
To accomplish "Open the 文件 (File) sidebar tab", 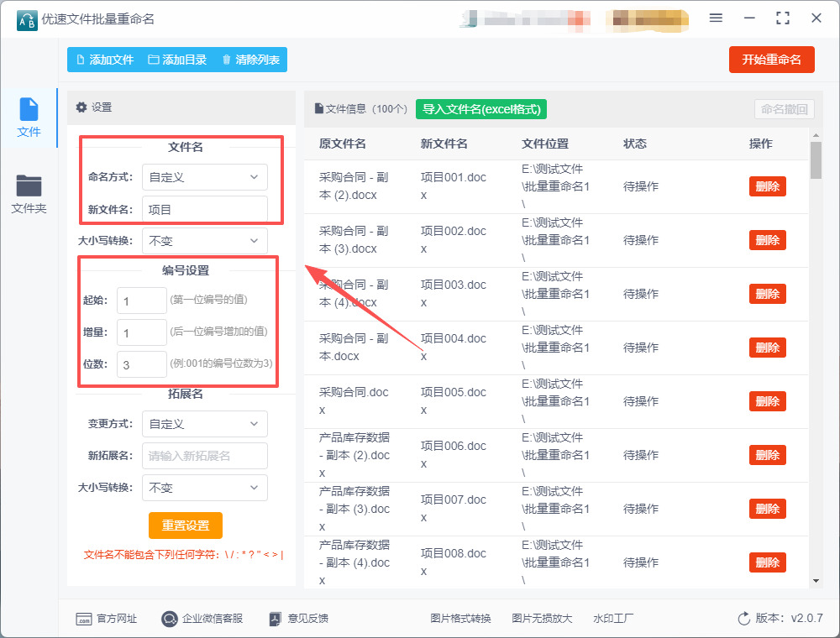I will pos(29,118).
